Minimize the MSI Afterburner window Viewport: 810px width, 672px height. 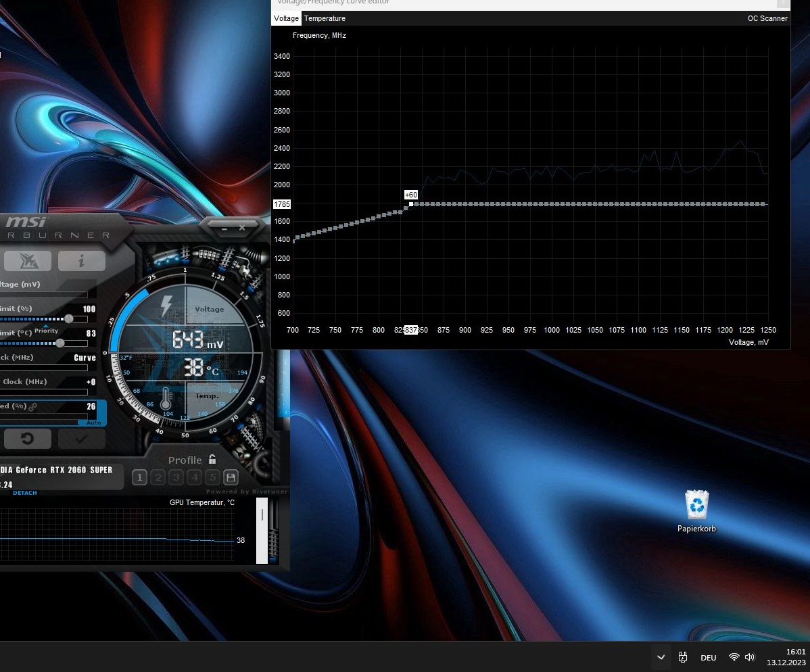point(224,228)
